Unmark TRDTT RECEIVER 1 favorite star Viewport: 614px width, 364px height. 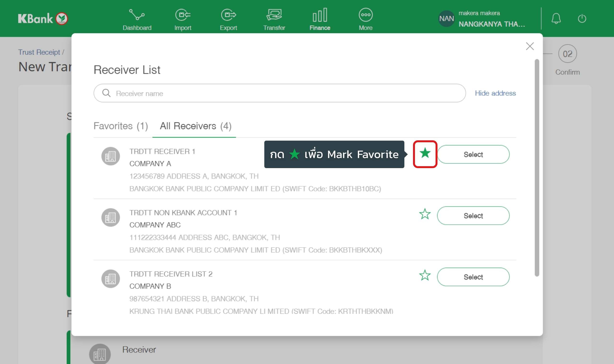point(425,154)
